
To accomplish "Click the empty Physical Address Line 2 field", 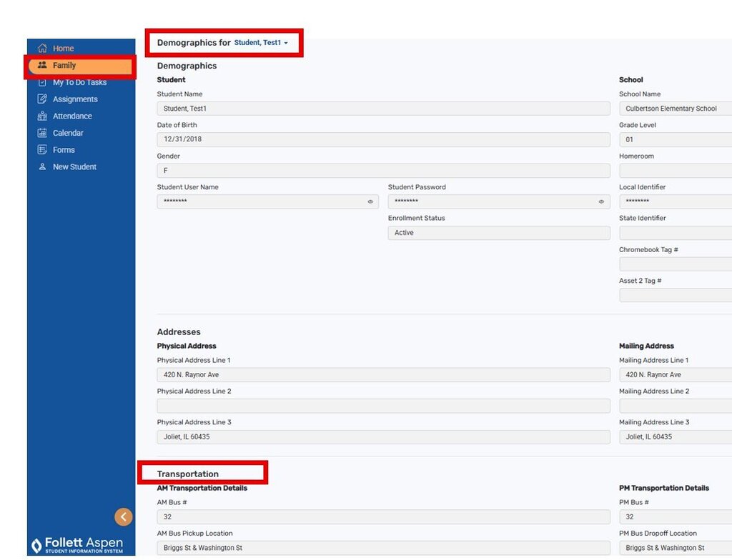I will pyautogui.click(x=383, y=406).
